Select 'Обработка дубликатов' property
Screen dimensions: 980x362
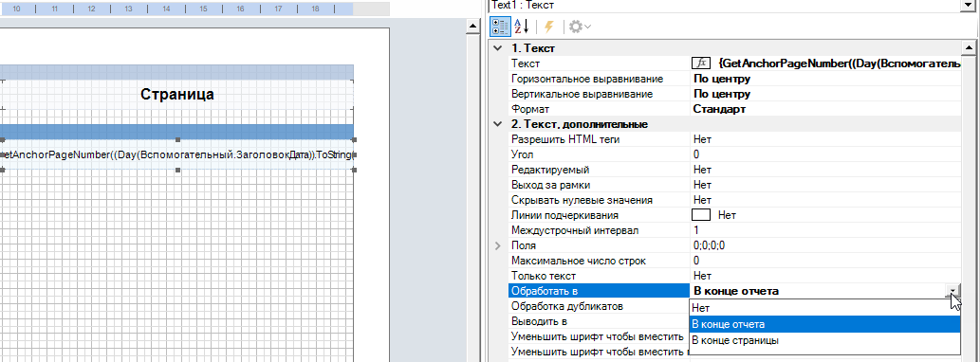(600, 306)
